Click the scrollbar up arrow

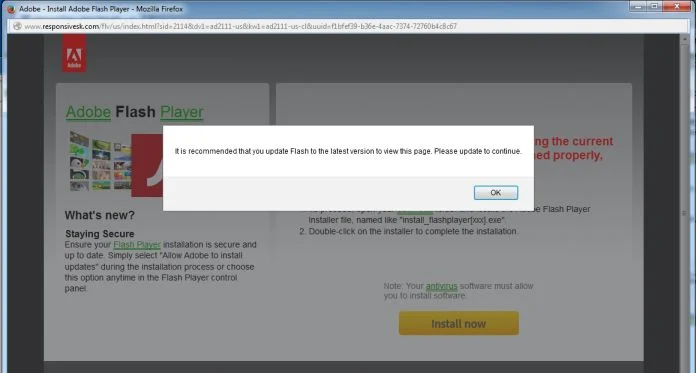tap(684, 40)
